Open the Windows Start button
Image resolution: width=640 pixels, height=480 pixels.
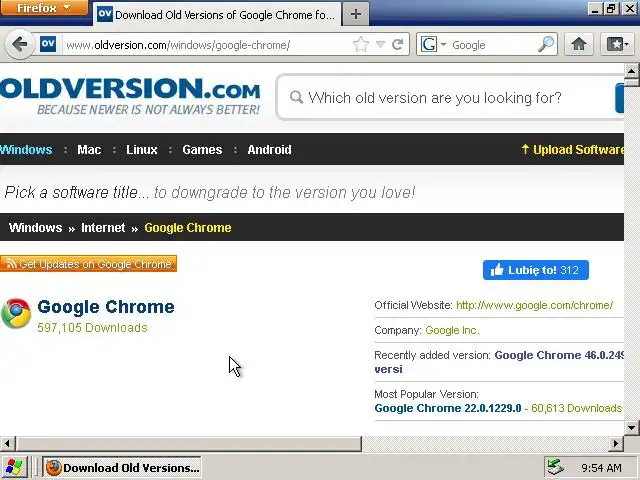14,467
